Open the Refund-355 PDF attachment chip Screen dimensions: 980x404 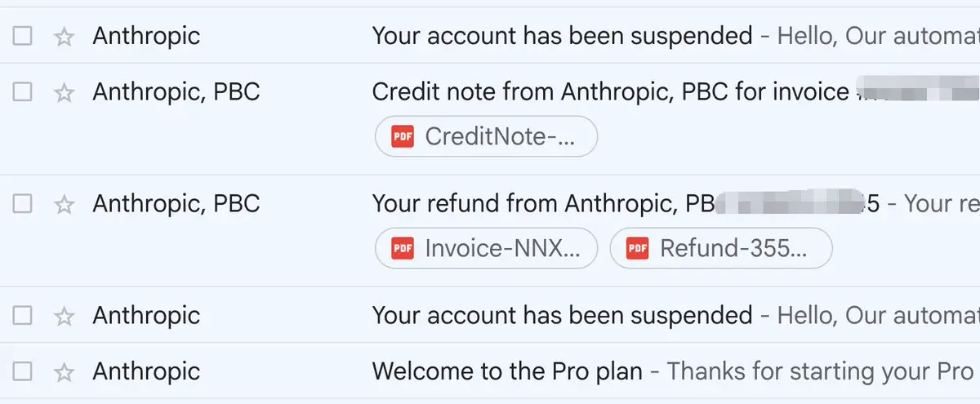tap(721, 248)
